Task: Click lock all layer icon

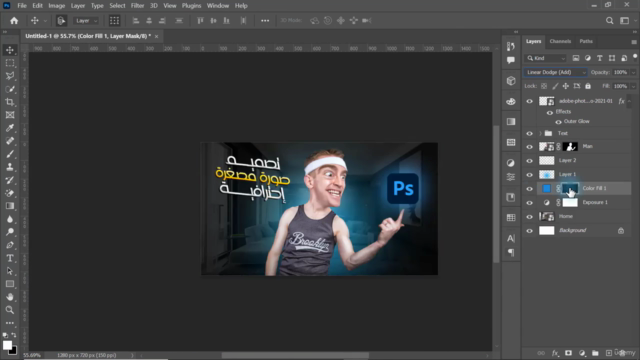Action: (588, 86)
